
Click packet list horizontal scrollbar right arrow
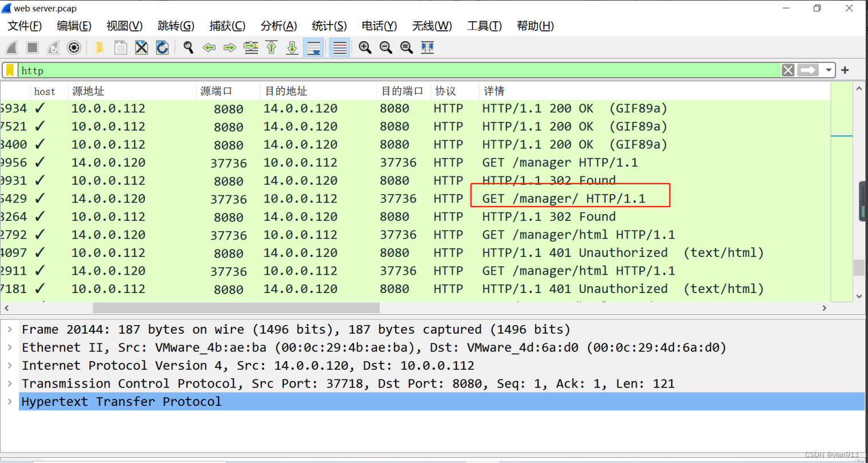point(824,308)
